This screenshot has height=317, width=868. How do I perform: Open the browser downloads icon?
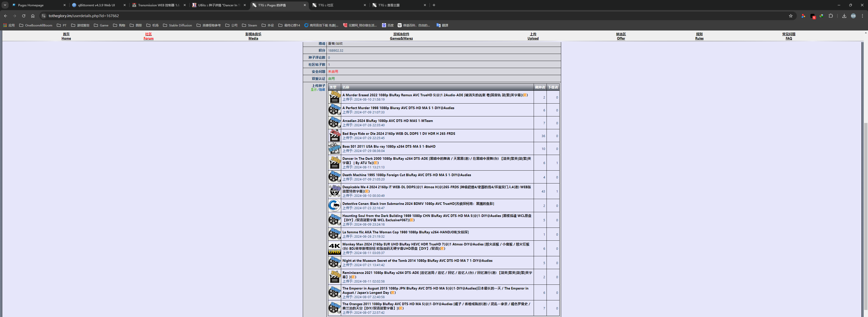tap(844, 16)
